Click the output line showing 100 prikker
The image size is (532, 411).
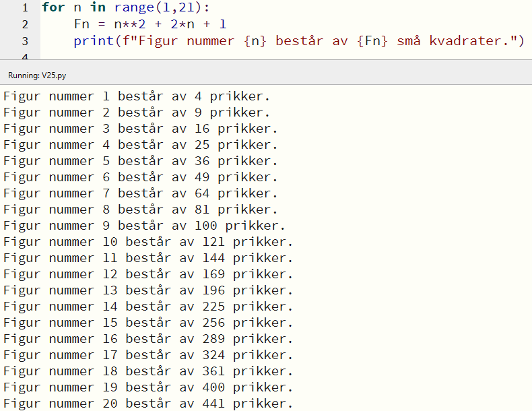tap(144, 226)
